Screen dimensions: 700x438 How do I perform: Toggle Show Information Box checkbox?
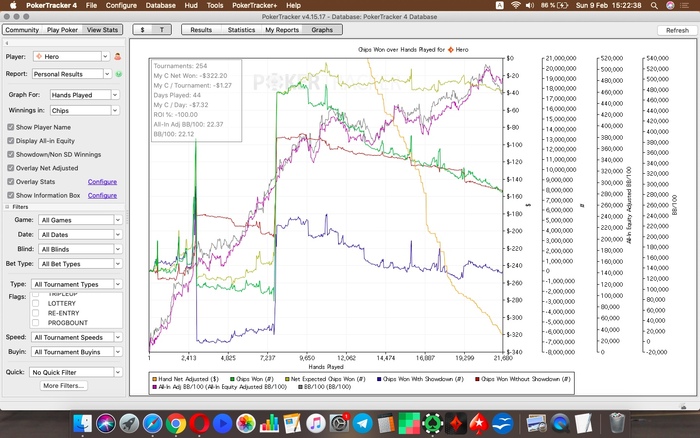(x=11, y=196)
